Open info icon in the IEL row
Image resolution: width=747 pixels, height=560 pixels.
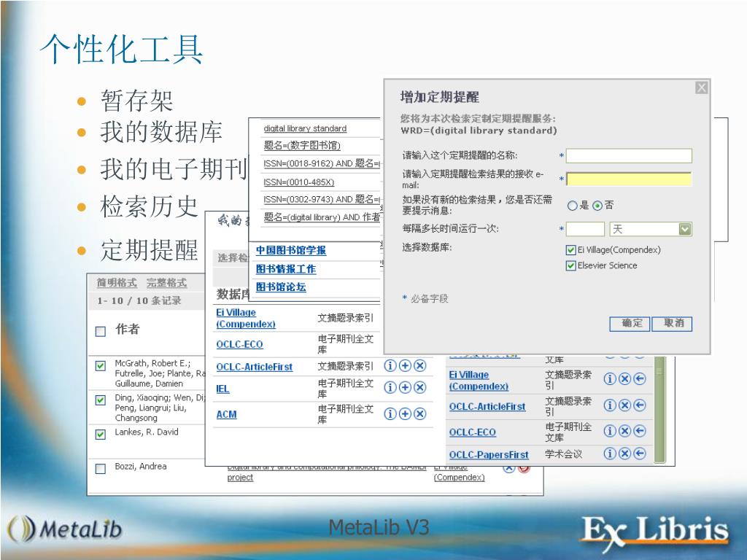coord(390,388)
